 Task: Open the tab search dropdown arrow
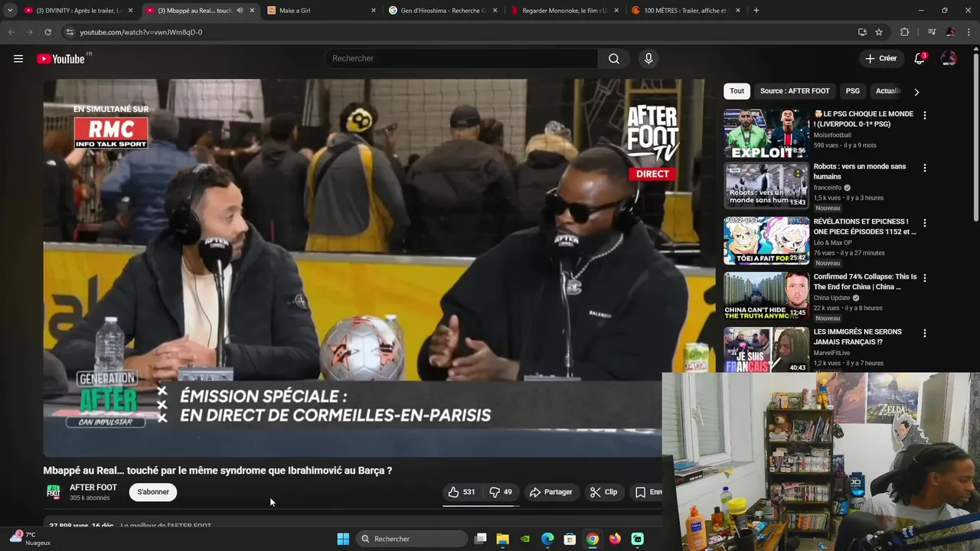pos(10,11)
